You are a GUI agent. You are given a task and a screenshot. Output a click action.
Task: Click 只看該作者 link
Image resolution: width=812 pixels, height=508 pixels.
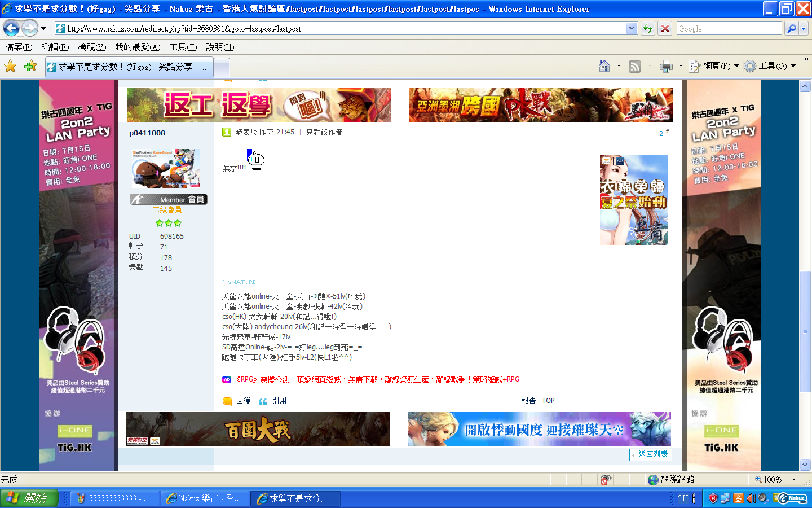click(x=324, y=132)
